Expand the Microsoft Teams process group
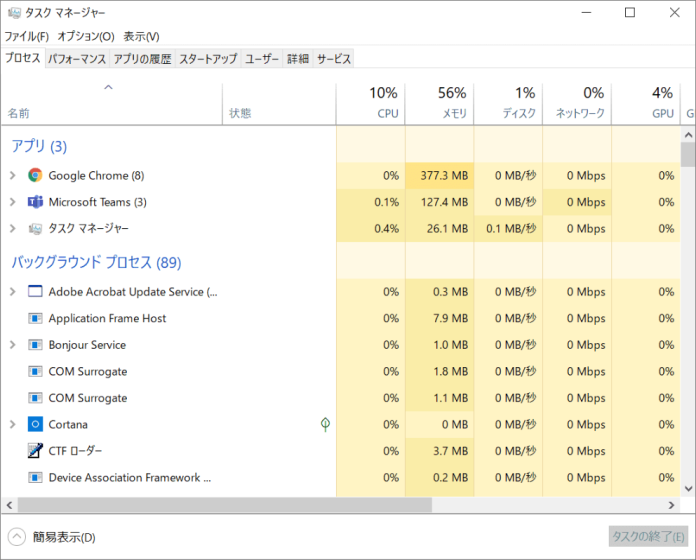 (x=12, y=202)
